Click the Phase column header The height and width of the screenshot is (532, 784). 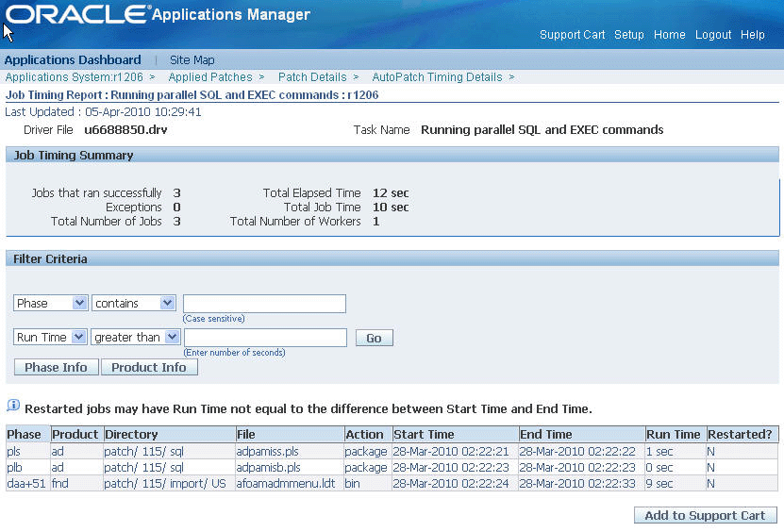point(28,434)
